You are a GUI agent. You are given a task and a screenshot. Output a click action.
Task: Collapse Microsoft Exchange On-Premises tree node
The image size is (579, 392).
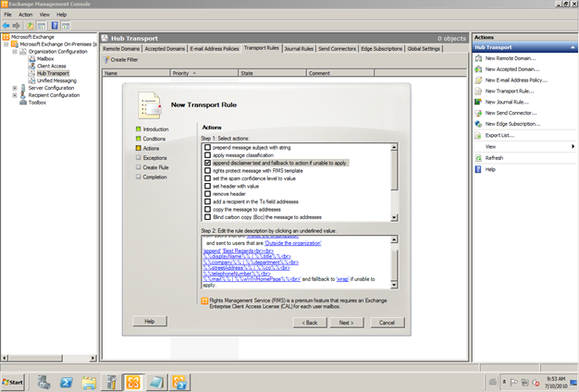point(6,44)
